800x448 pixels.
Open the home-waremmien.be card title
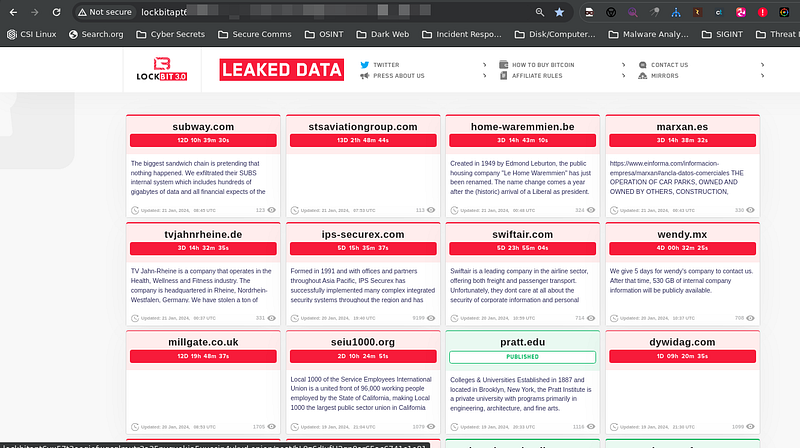(522, 127)
